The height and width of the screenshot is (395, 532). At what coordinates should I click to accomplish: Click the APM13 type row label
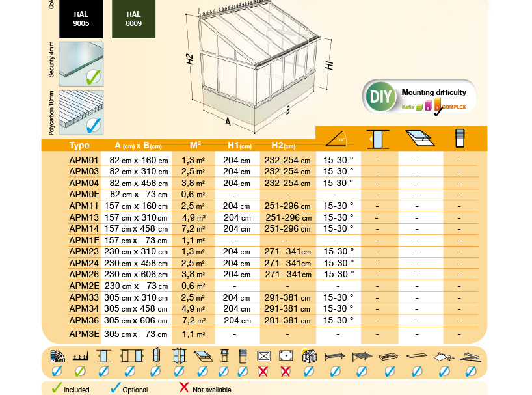point(84,217)
